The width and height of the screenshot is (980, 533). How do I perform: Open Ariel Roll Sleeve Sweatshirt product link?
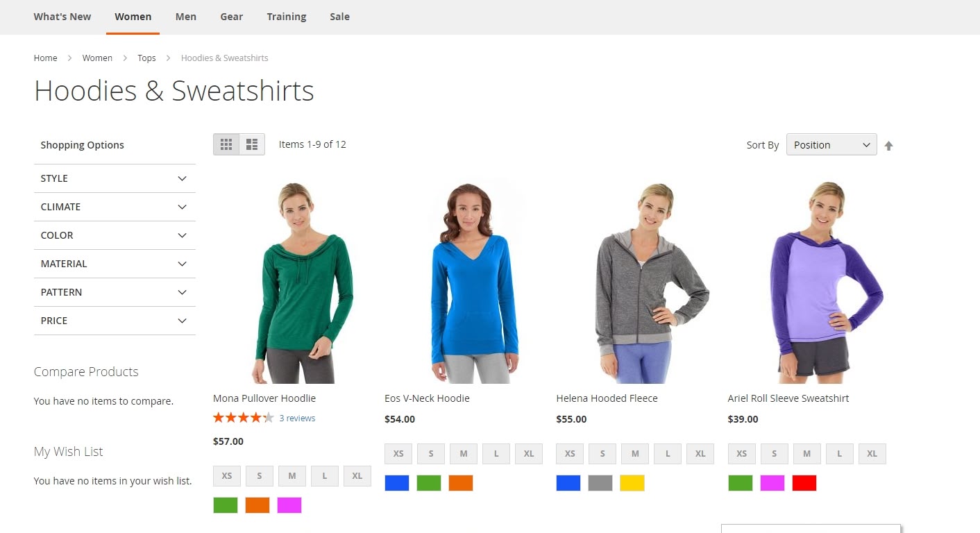(x=788, y=398)
